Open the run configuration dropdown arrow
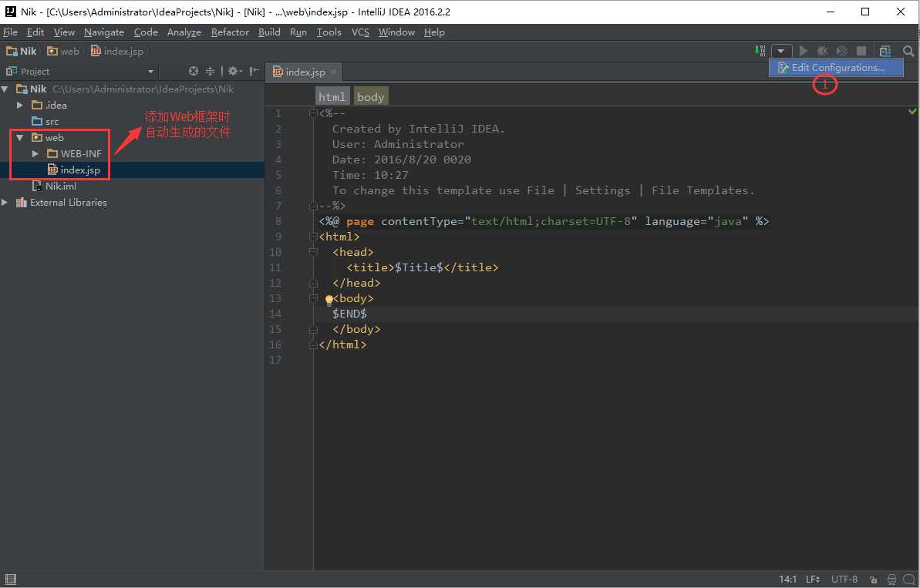This screenshot has height=588, width=920. click(781, 51)
